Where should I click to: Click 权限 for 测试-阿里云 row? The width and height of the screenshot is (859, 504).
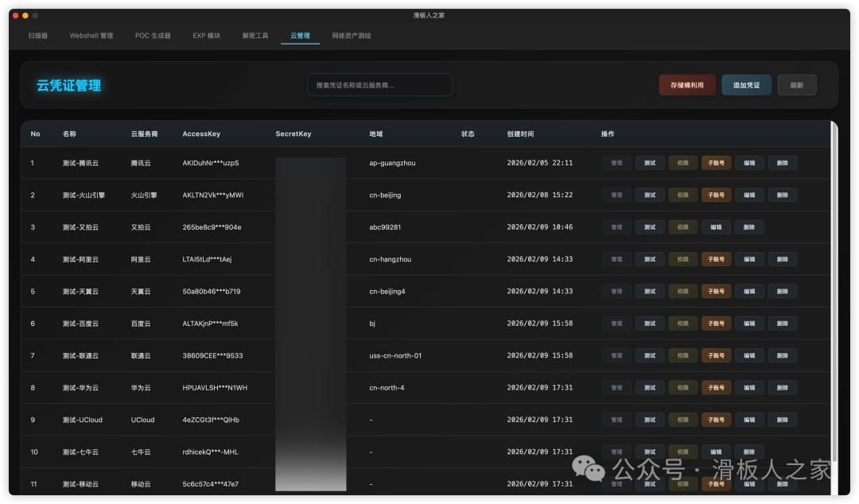pyautogui.click(x=682, y=259)
